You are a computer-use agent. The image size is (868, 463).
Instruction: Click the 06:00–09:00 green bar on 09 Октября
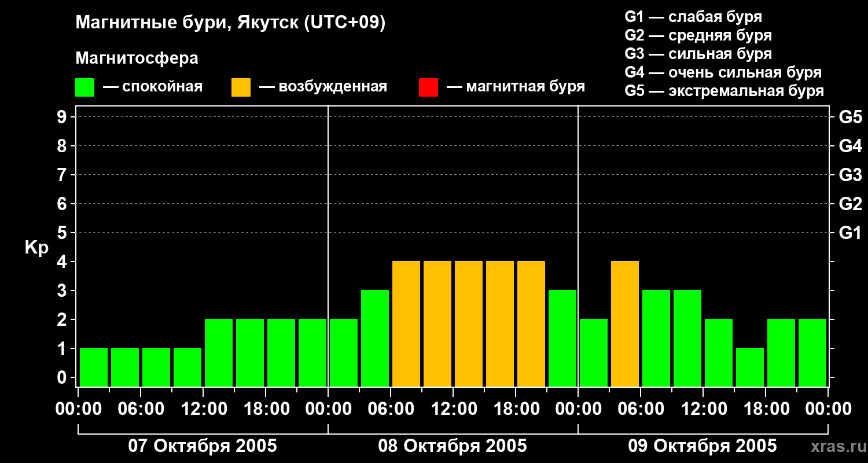tap(656, 338)
